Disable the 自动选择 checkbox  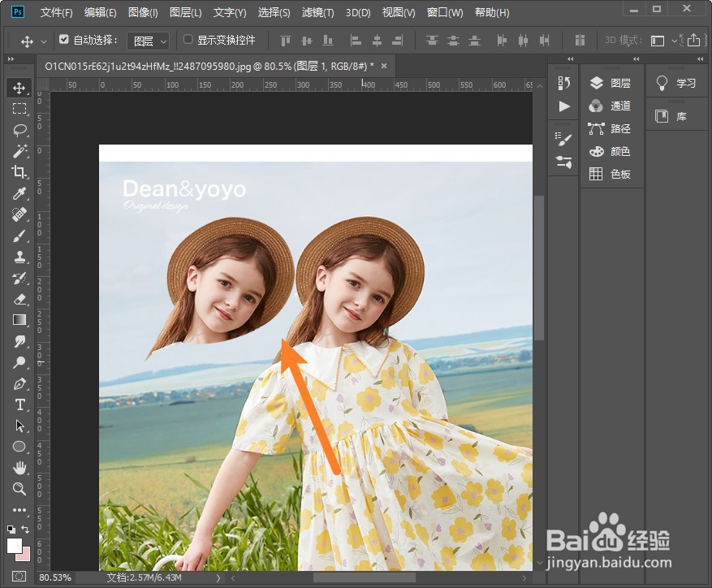[64, 40]
